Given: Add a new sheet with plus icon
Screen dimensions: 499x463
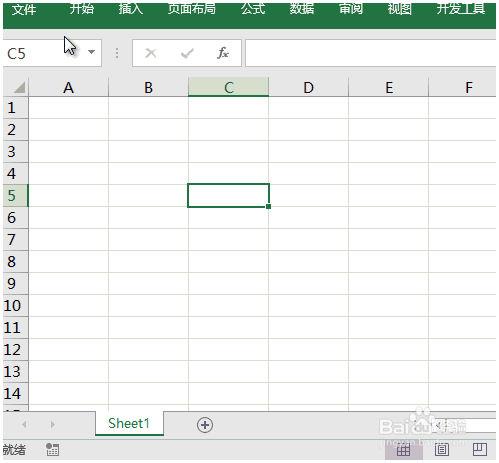Looking at the screenshot, I should 205,425.
